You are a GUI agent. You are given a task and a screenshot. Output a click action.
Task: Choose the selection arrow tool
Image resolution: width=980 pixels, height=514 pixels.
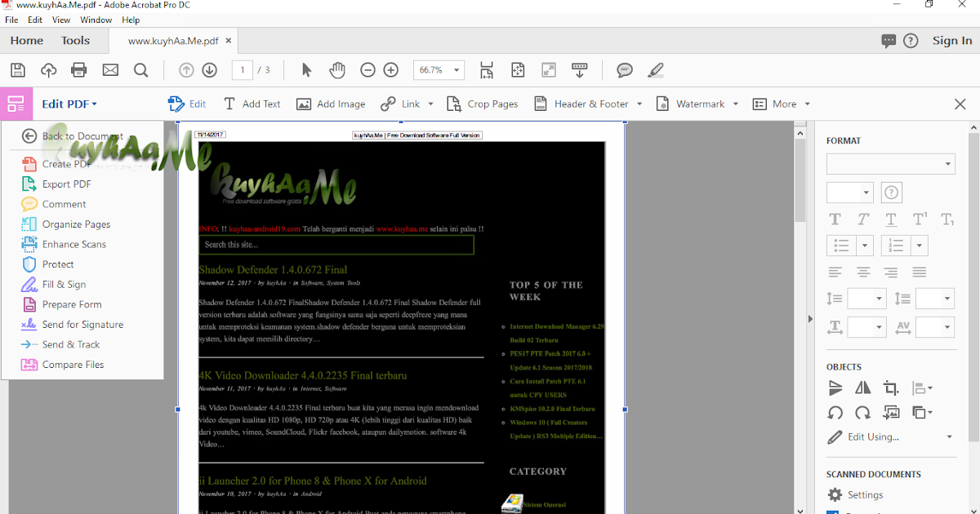point(307,70)
